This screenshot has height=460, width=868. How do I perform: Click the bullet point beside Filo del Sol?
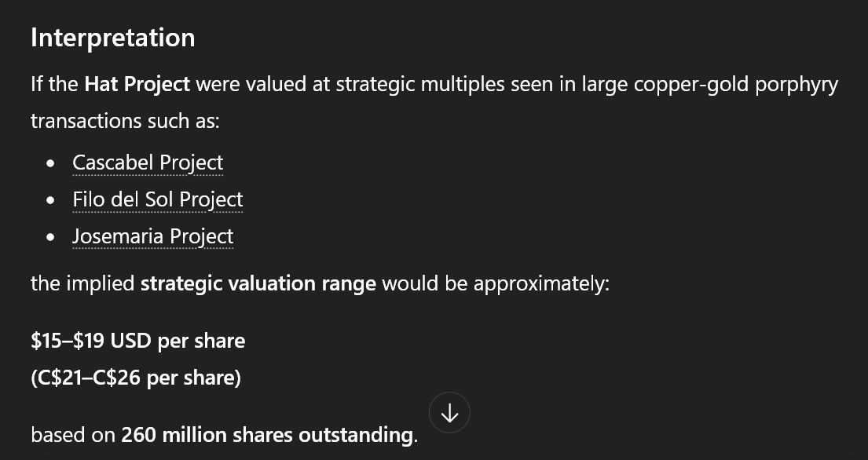51,200
